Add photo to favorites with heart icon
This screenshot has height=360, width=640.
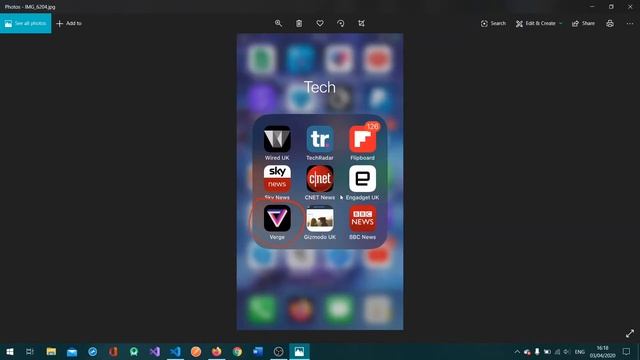coord(320,23)
